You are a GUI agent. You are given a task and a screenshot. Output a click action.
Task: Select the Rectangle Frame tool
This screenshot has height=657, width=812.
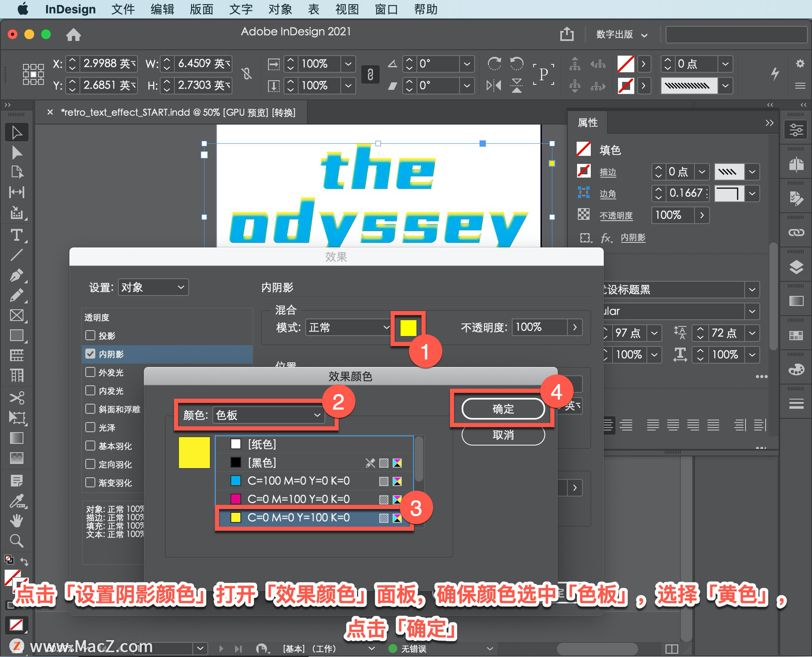pos(16,315)
